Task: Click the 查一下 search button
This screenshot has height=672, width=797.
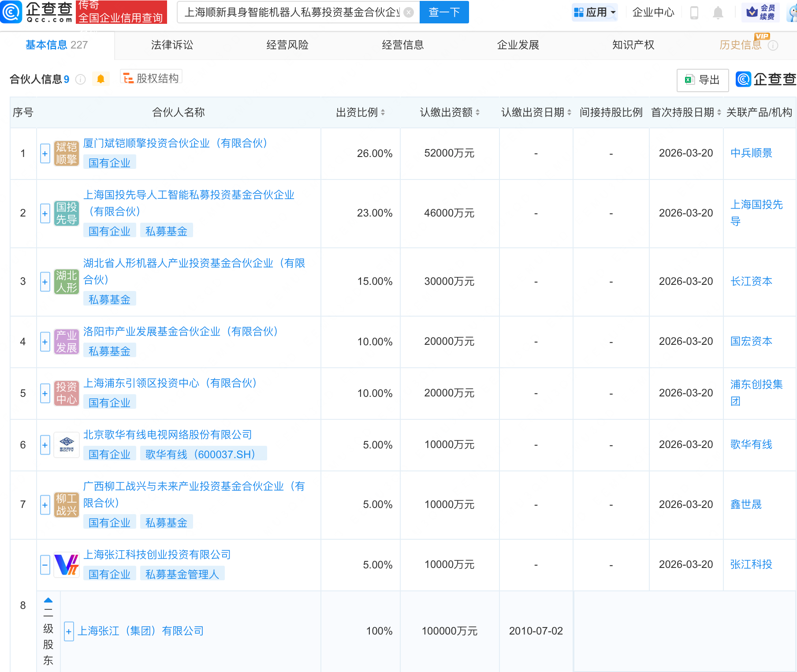Action: (x=444, y=12)
